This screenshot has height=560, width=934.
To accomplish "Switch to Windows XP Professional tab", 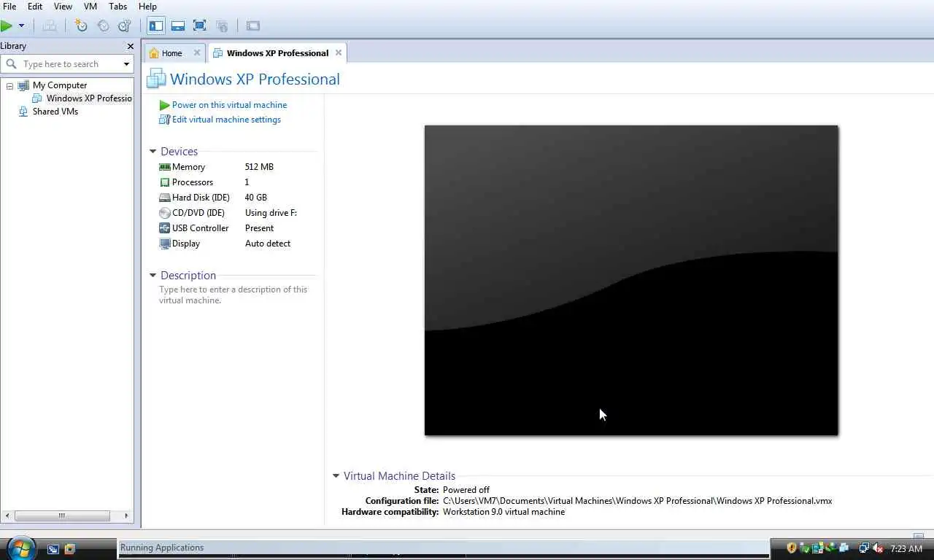I will pyautogui.click(x=277, y=53).
